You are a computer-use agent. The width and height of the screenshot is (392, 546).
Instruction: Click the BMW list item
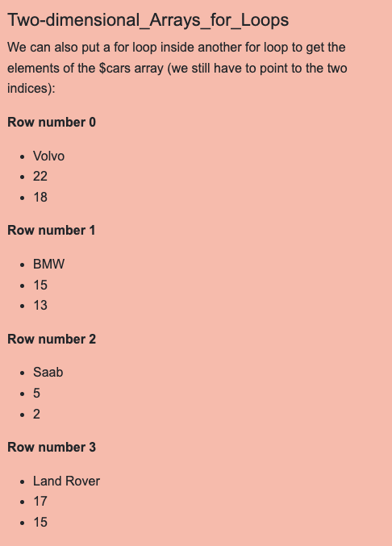pos(48,265)
